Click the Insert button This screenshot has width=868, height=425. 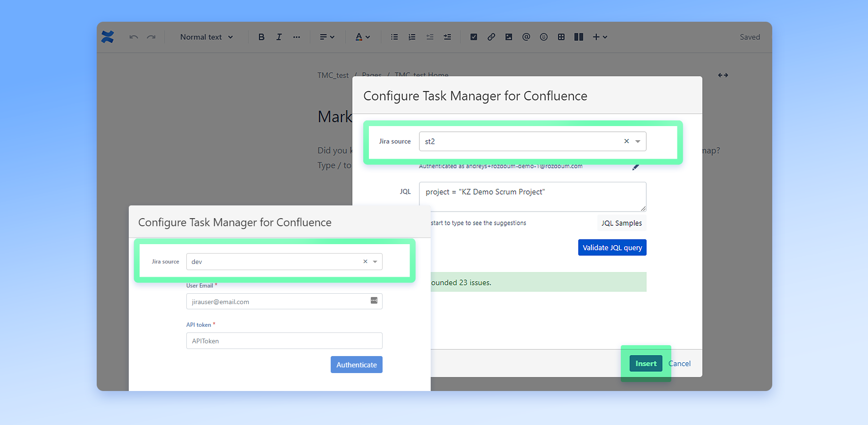[646, 364]
